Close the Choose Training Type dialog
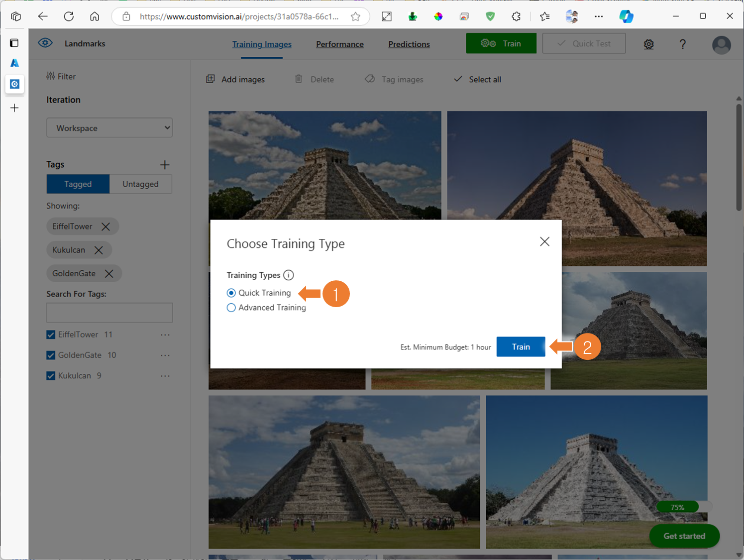This screenshot has width=744, height=560. [544, 241]
